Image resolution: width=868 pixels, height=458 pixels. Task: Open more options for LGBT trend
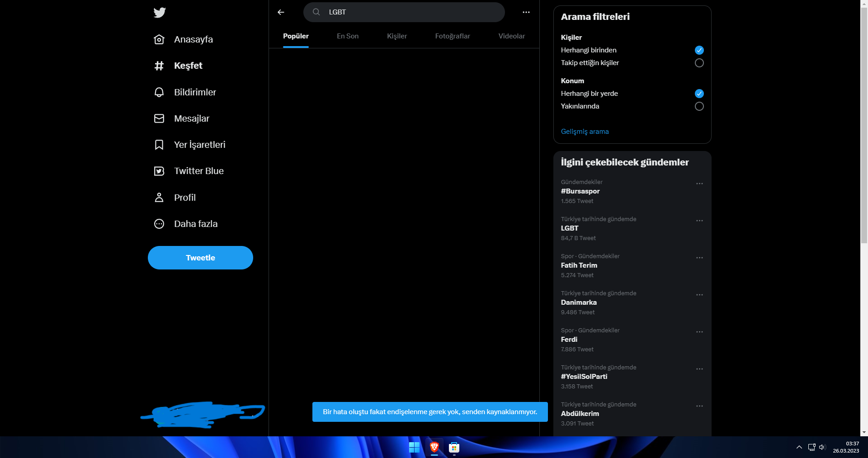pos(699,221)
